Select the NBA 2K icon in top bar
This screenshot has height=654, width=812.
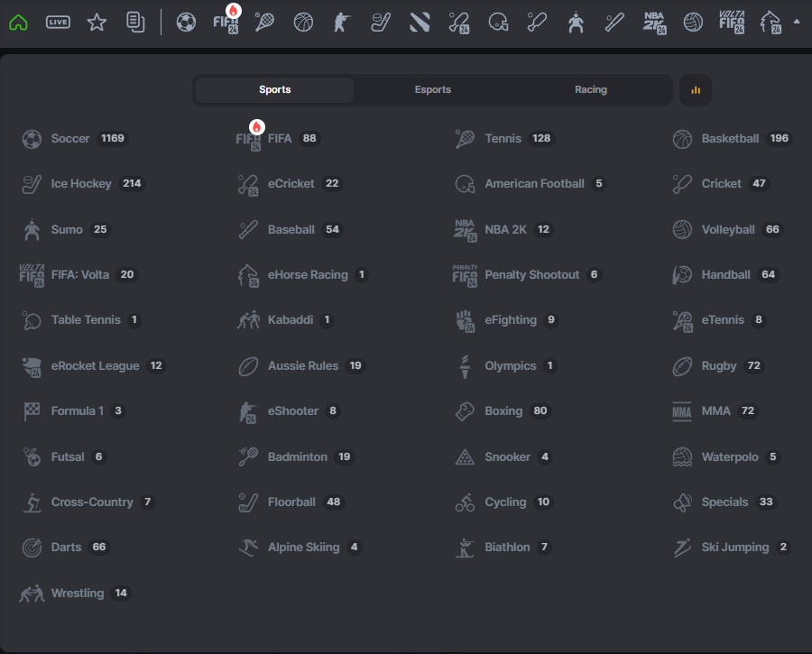[653, 23]
